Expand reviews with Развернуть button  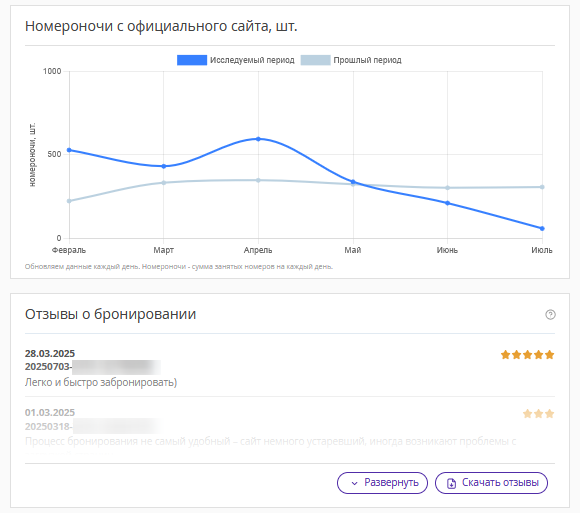[382, 483]
